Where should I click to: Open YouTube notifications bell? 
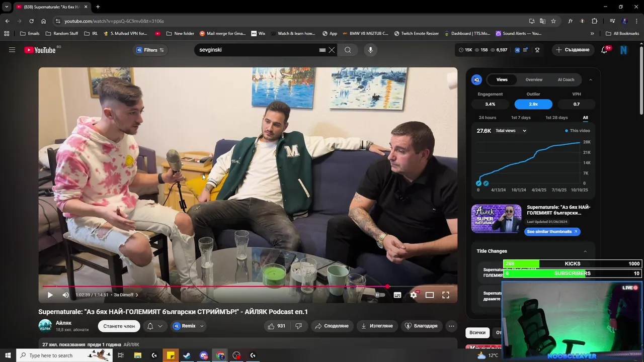click(604, 50)
